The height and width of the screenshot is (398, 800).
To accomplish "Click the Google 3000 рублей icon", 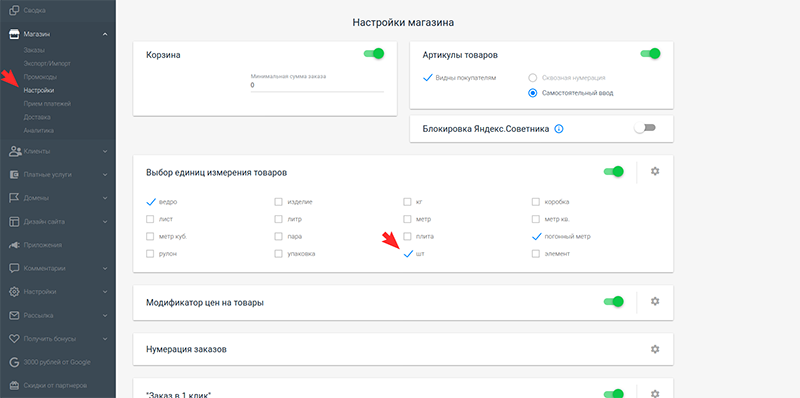I will coord(14,362).
